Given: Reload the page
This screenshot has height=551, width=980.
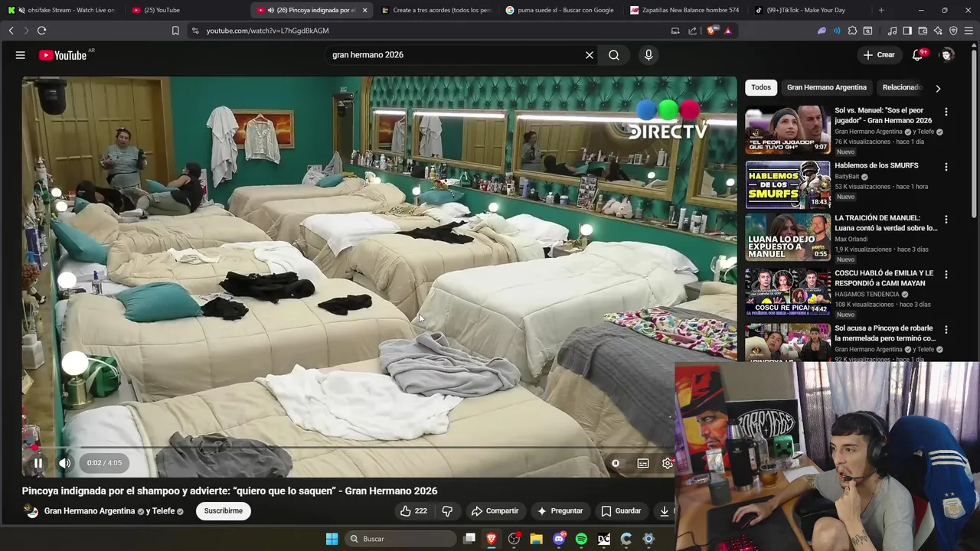Looking at the screenshot, I should tap(41, 31).
